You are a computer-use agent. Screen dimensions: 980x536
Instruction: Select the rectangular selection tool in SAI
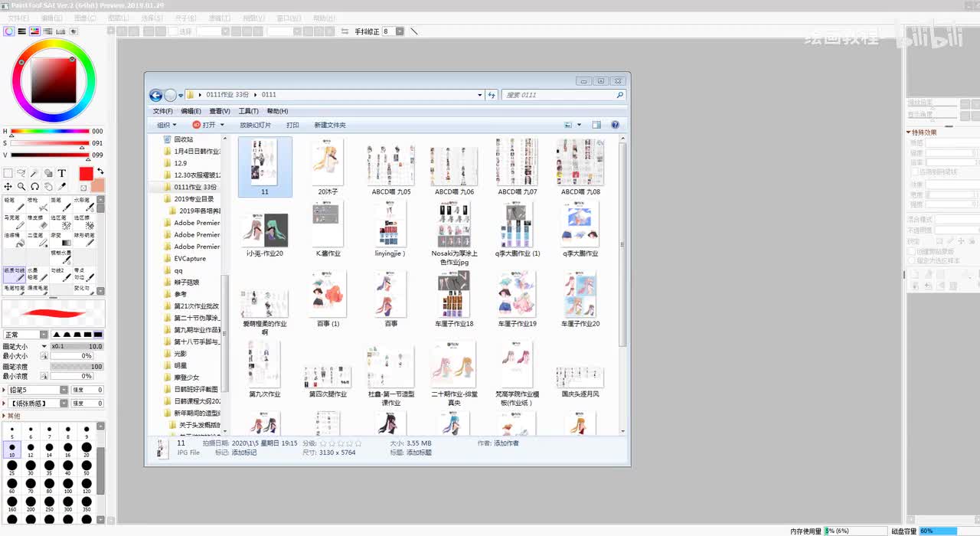(x=8, y=173)
